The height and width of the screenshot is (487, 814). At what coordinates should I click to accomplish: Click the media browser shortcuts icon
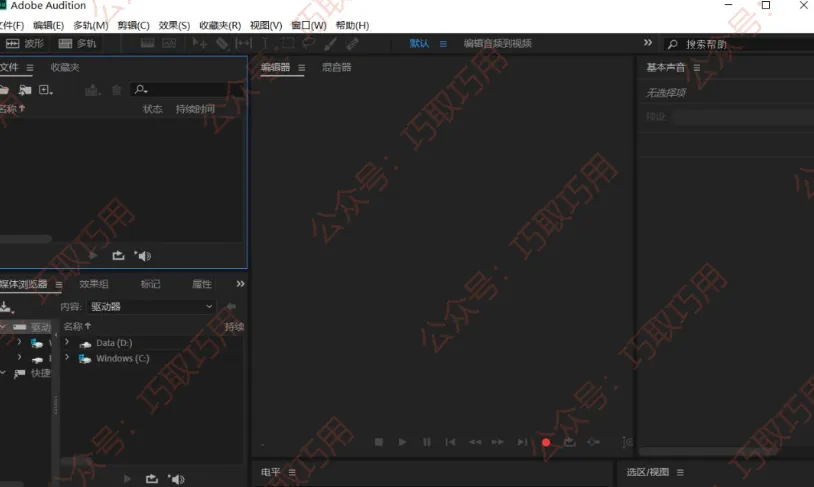coord(6,307)
